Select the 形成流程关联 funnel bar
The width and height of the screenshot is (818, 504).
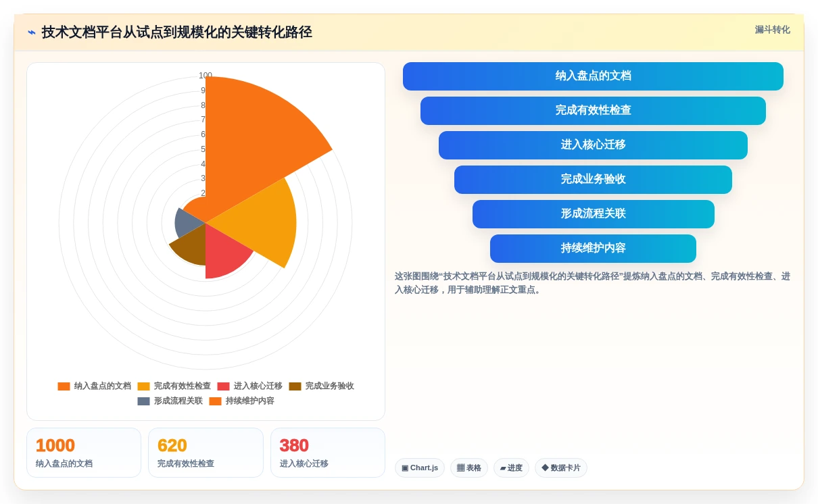pyautogui.click(x=593, y=214)
